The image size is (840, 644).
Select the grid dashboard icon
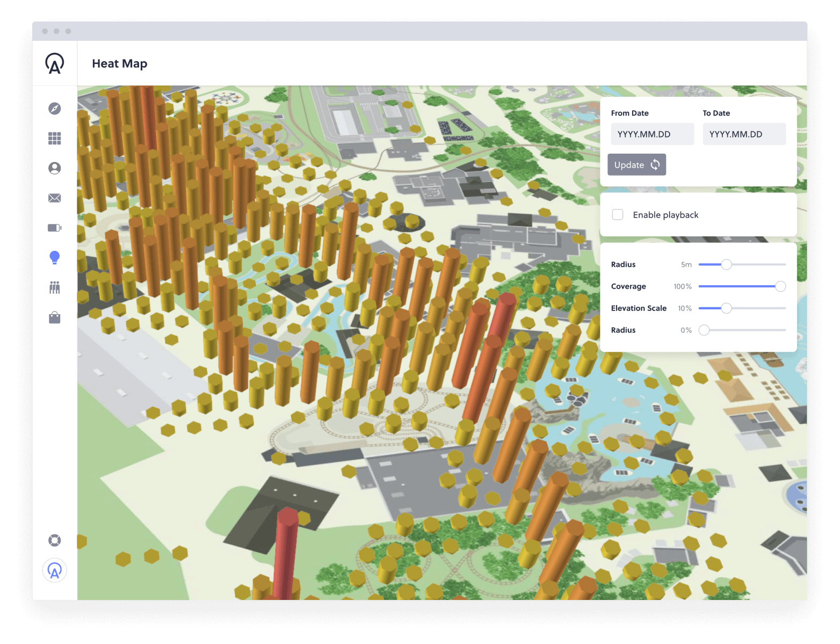pos(54,139)
